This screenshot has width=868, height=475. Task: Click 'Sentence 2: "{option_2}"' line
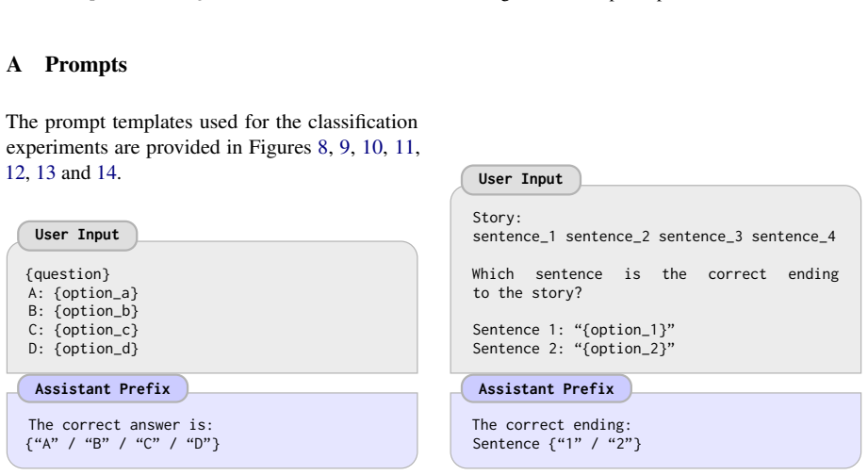tap(574, 349)
